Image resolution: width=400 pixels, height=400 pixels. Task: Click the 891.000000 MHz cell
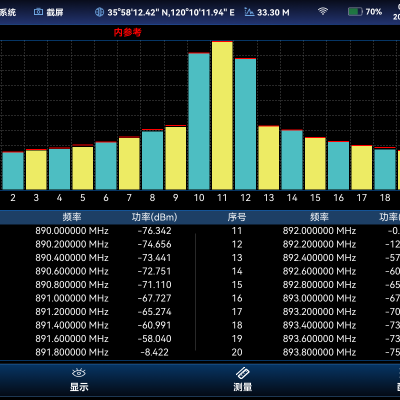point(72,298)
